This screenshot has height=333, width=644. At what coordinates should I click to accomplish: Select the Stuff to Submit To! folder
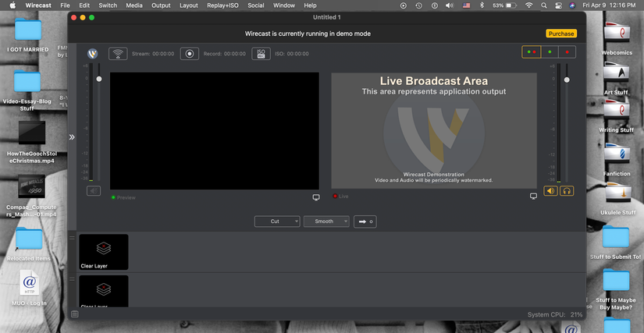click(x=615, y=243)
